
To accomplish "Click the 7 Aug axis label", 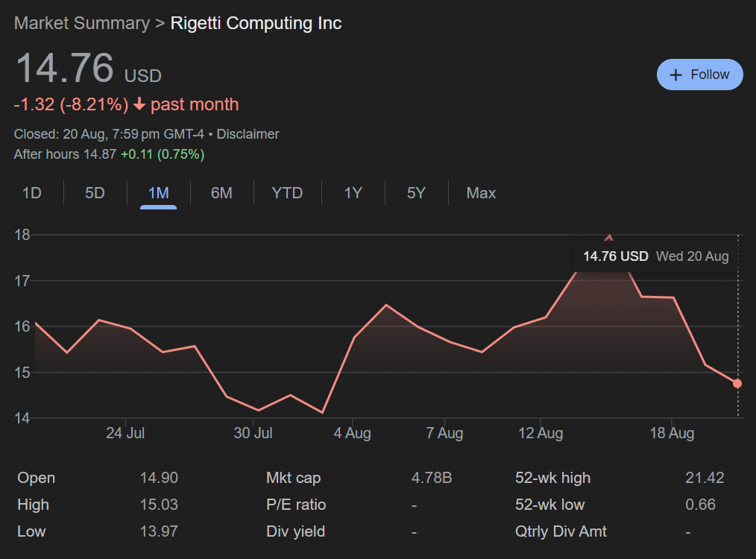I will point(444,433).
